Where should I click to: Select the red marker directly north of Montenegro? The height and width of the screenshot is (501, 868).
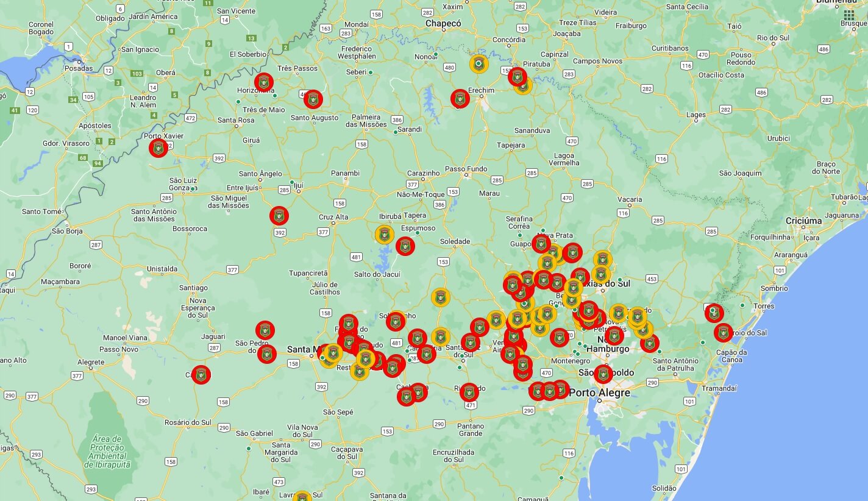click(560, 338)
